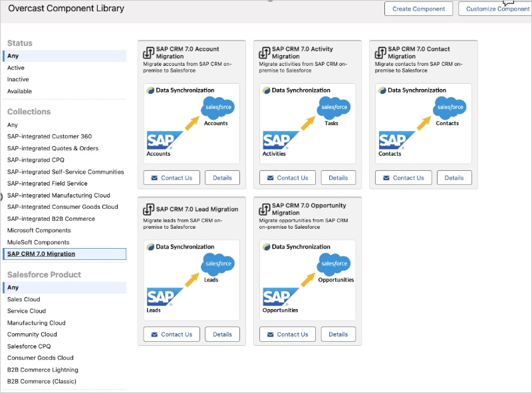Open Microsoft Components collection

click(x=39, y=230)
